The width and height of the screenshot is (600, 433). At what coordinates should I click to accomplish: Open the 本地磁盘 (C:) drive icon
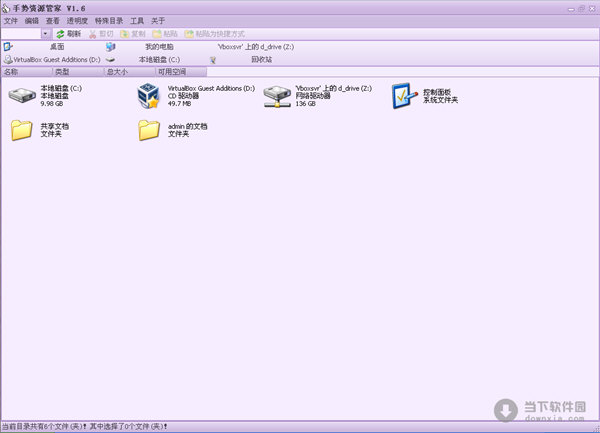[x=20, y=95]
